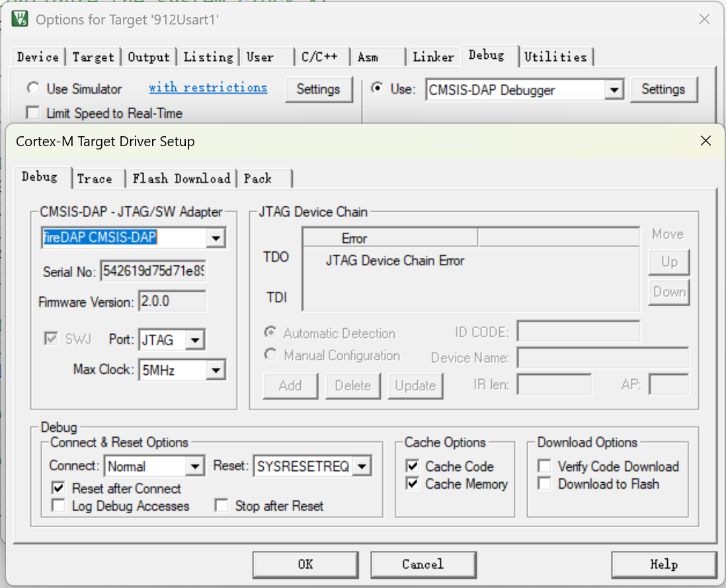726x588 pixels.
Task: Select the Utilities tab
Action: click(x=555, y=57)
